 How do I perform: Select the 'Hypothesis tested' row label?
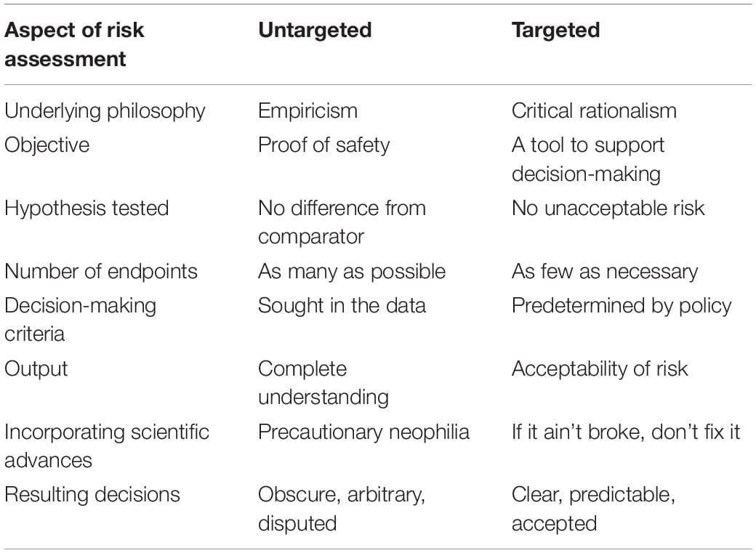(x=87, y=208)
